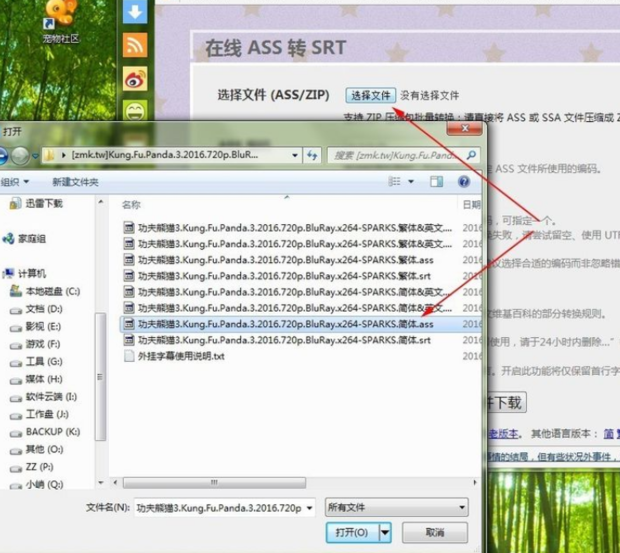620x553 pixels.
Task: Click the 打开(O) button
Action: pyautogui.click(x=352, y=532)
